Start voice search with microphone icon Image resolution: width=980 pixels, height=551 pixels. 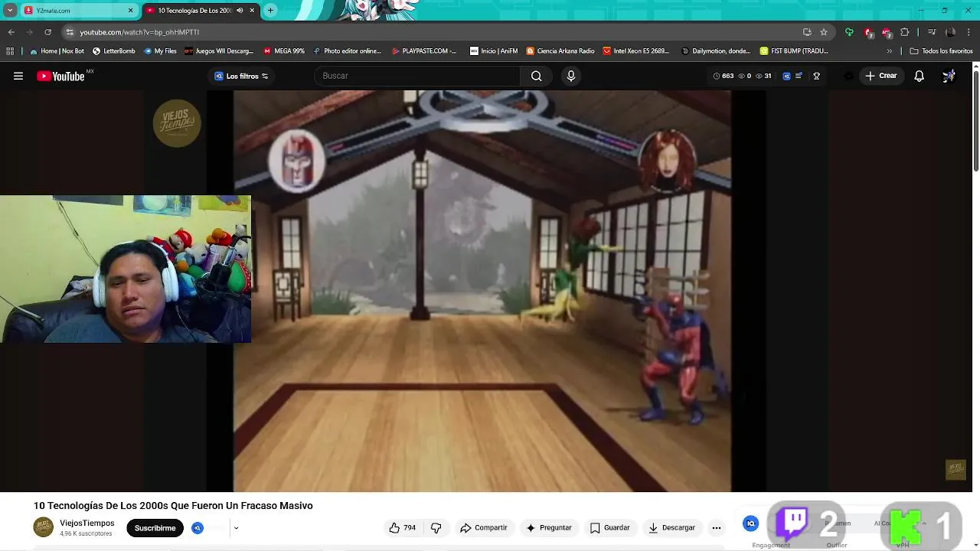570,76
